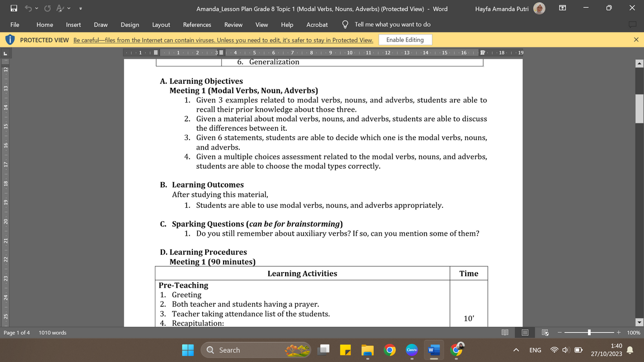Open Canva from the taskbar
The height and width of the screenshot is (362, 644).
click(412, 350)
